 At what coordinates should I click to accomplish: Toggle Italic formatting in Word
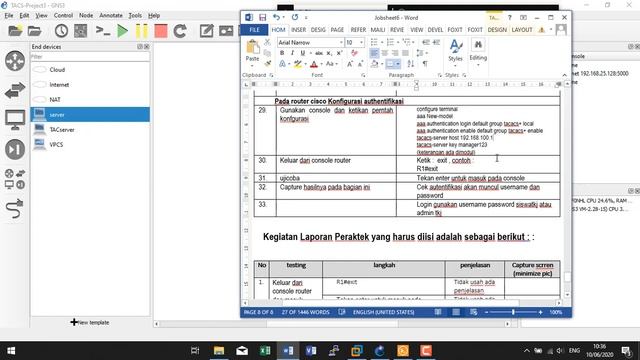[x=292, y=53]
